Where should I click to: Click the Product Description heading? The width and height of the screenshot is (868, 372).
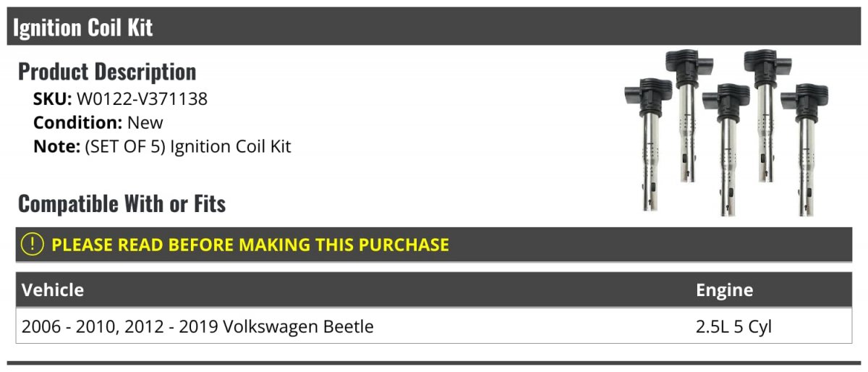(107, 72)
